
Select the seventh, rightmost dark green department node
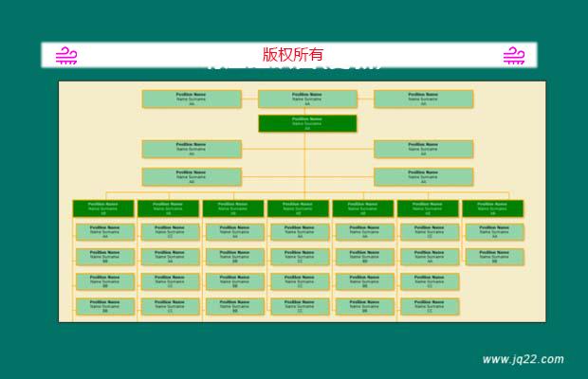click(x=492, y=208)
